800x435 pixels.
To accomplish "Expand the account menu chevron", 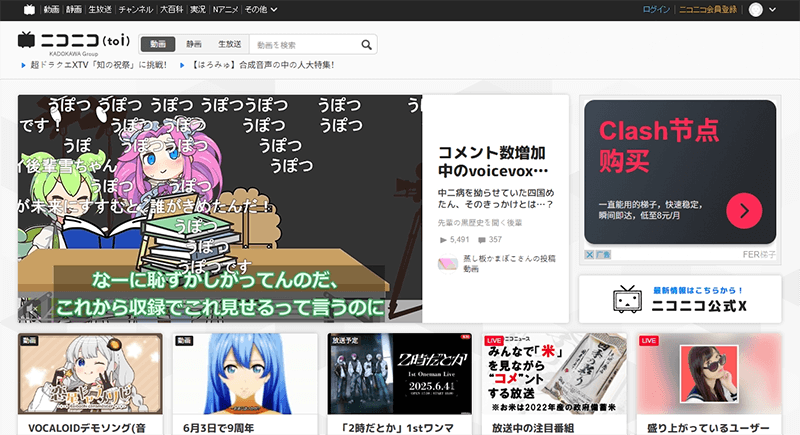I will click(x=772, y=10).
